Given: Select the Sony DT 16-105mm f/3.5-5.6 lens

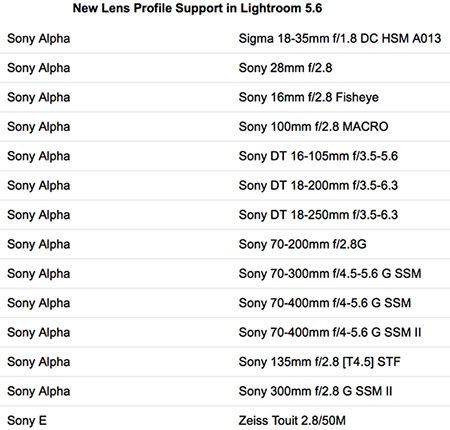Looking at the screenshot, I should pos(318,156).
